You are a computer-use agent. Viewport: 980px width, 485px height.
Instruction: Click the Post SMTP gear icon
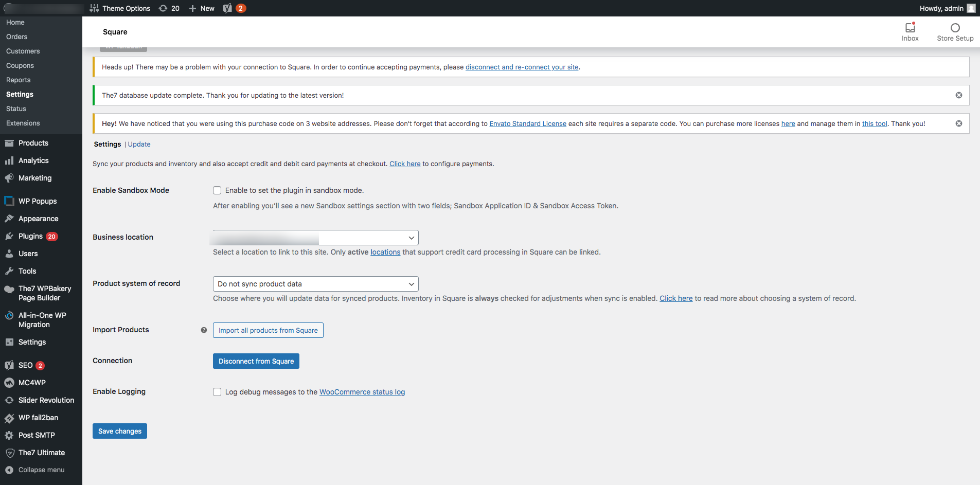(x=9, y=435)
